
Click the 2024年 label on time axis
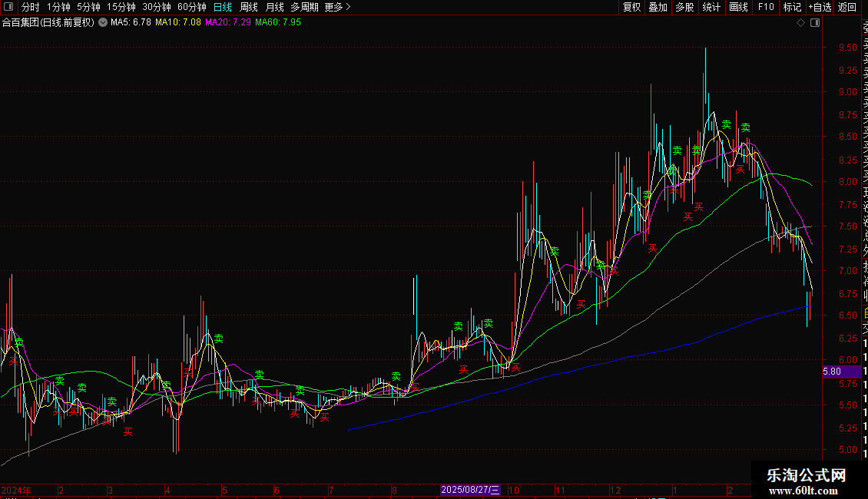click(16, 490)
